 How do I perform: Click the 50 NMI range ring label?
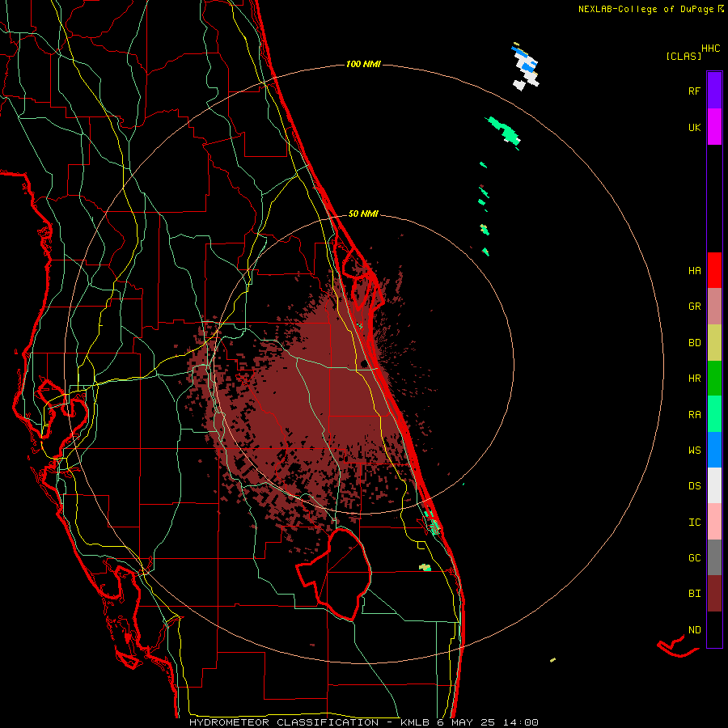pyautogui.click(x=363, y=214)
